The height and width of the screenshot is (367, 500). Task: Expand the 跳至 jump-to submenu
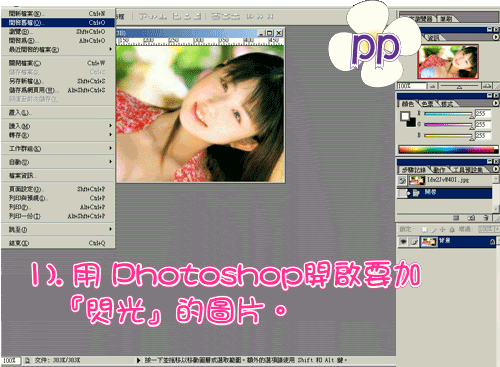[x=111, y=229]
